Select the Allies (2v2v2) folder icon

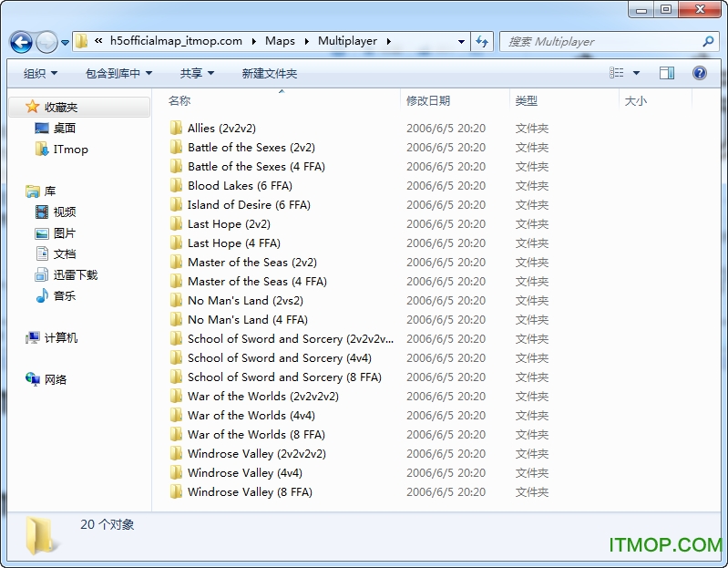click(176, 129)
